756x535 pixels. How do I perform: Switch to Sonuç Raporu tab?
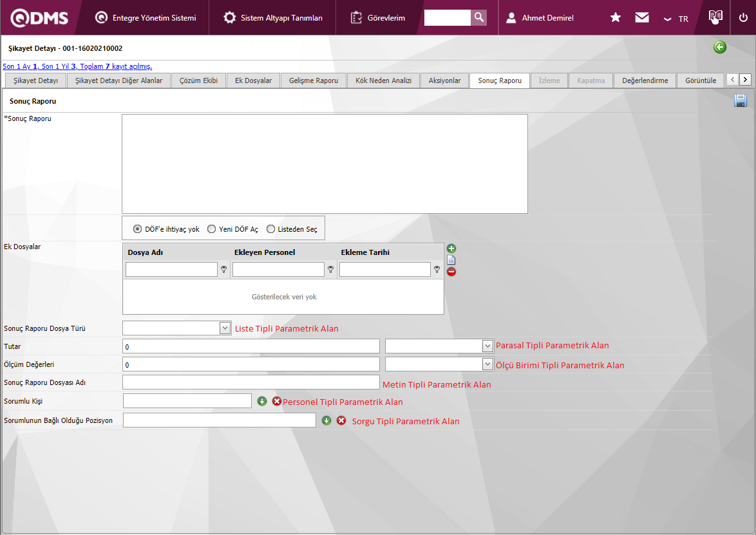tap(500, 80)
